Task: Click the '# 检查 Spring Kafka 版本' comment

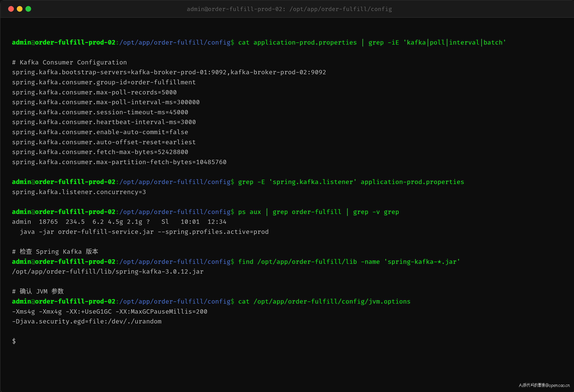Action: click(x=55, y=251)
